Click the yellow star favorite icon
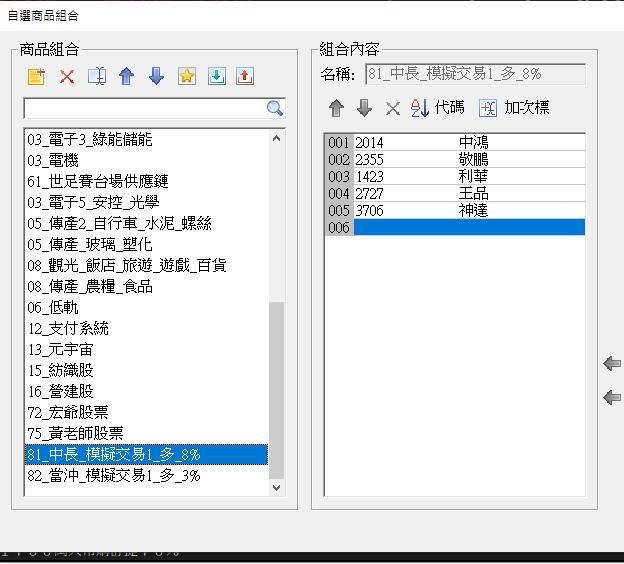Viewport: 624px width, 564px height. tap(186, 77)
